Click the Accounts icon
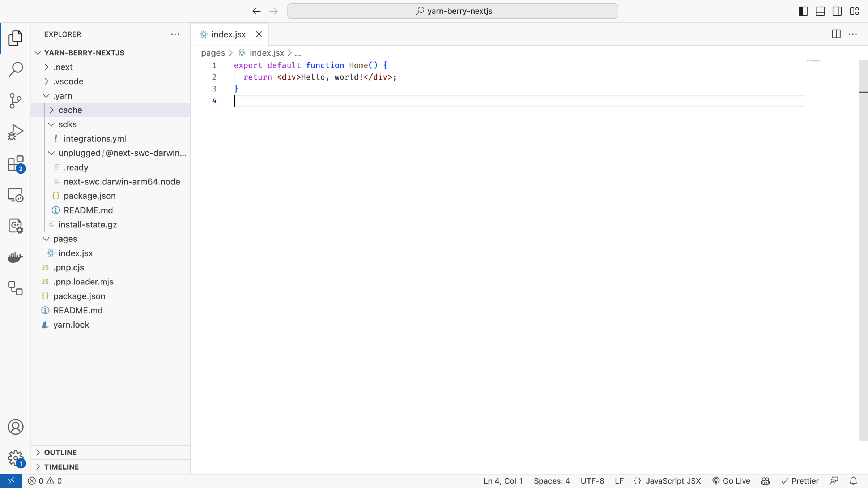868x488 pixels. pyautogui.click(x=15, y=427)
